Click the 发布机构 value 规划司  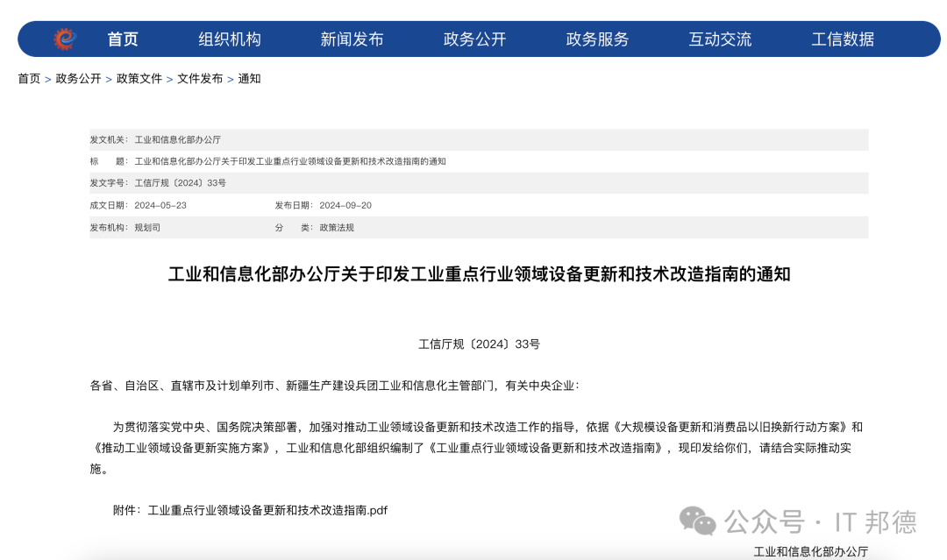coord(147,228)
